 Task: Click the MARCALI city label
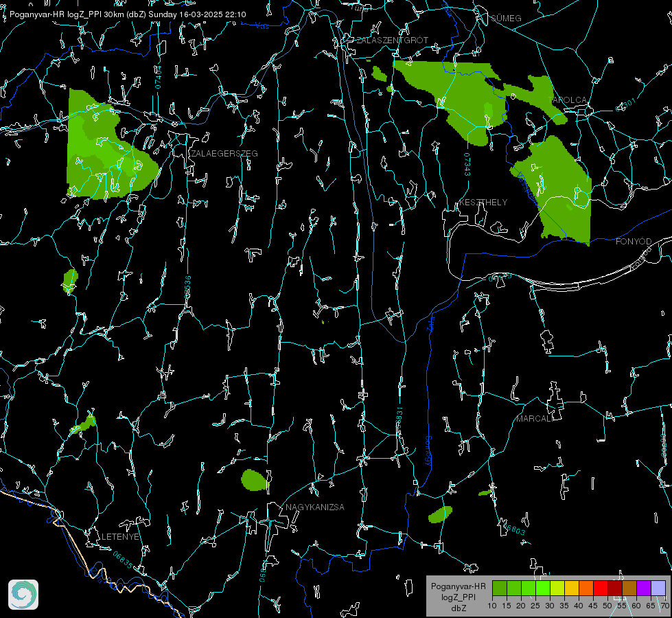click(535, 419)
